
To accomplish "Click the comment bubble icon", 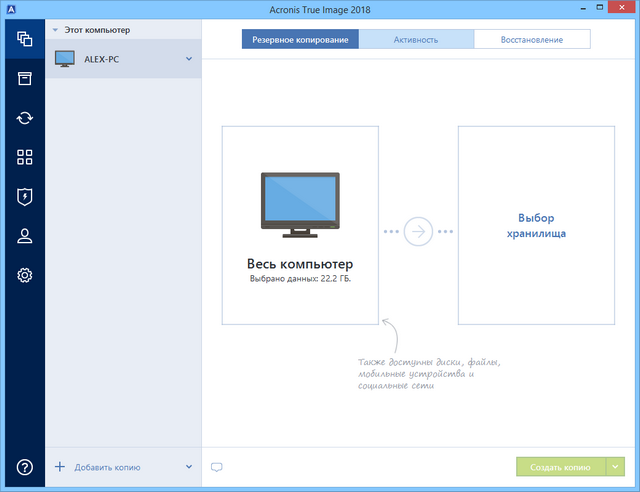I will pos(217,467).
